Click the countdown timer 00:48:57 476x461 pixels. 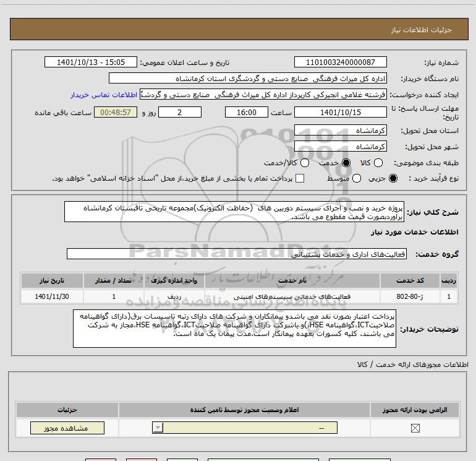(x=116, y=112)
